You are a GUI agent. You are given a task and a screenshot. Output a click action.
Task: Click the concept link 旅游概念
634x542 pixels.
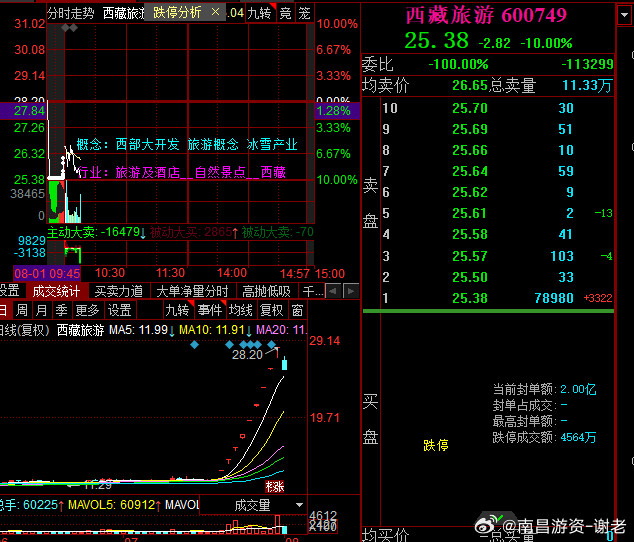(213, 144)
